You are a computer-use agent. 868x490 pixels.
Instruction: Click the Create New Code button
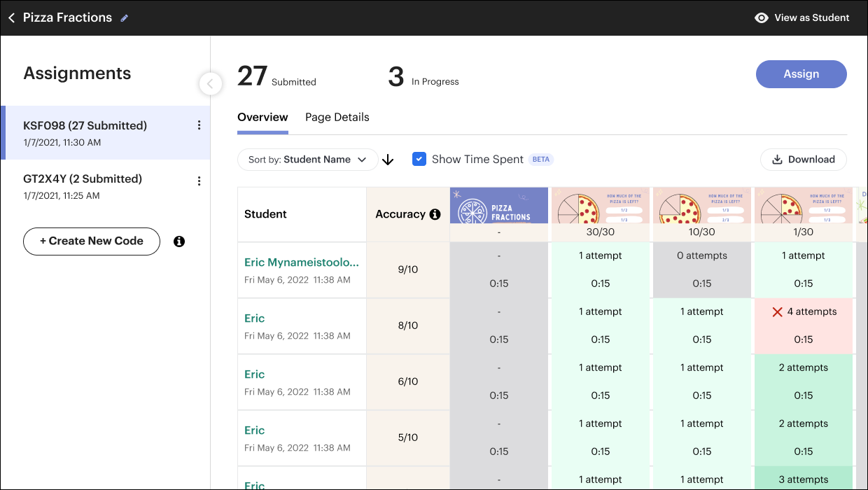pos(92,241)
